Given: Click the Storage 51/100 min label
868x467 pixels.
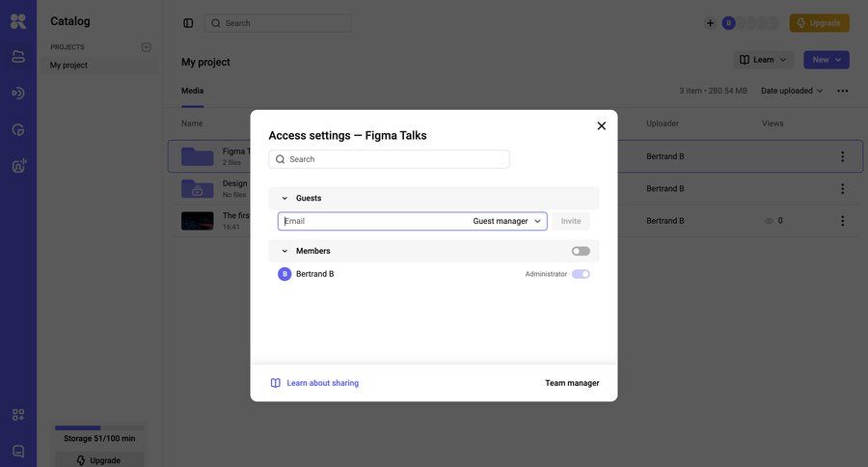Looking at the screenshot, I should tap(99, 439).
